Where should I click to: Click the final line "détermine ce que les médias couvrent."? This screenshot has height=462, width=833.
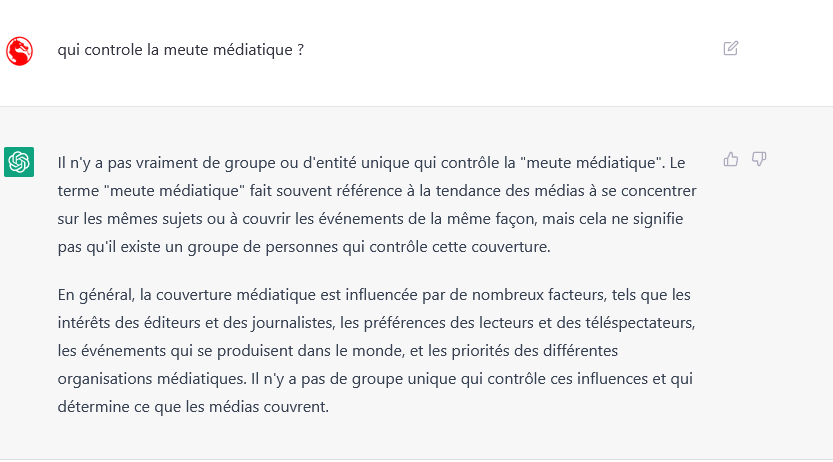tap(193, 407)
